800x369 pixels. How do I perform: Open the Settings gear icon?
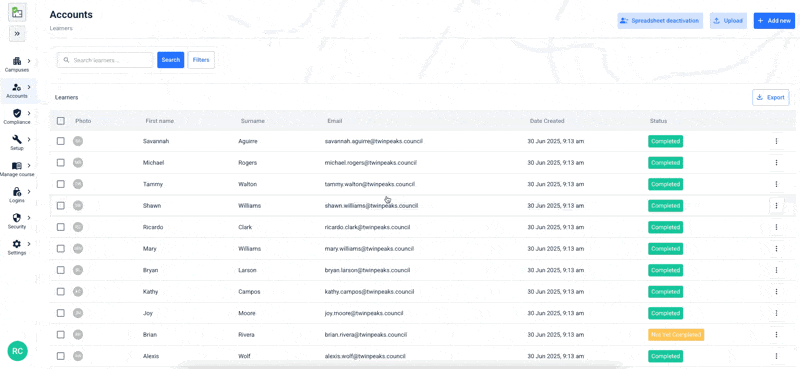(x=17, y=244)
